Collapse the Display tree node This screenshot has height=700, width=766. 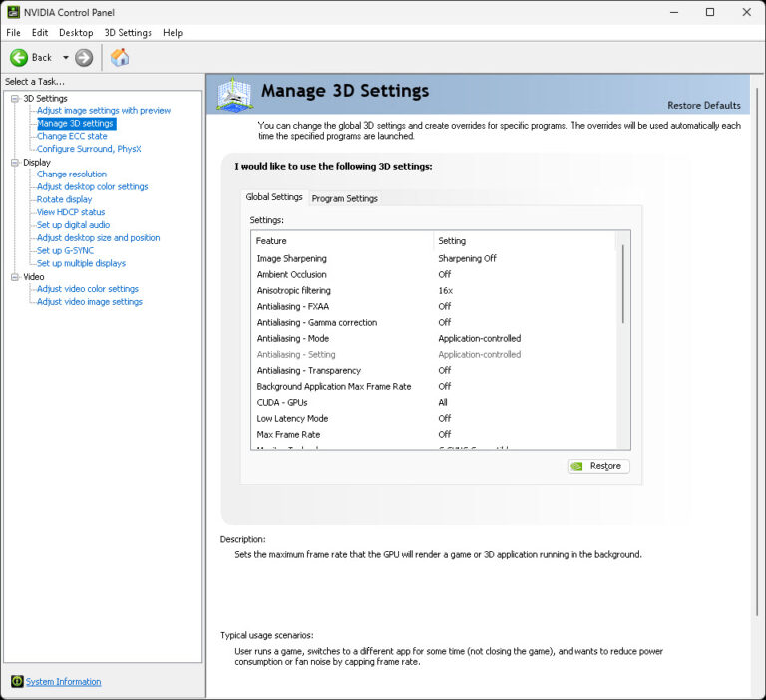pos(15,162)
